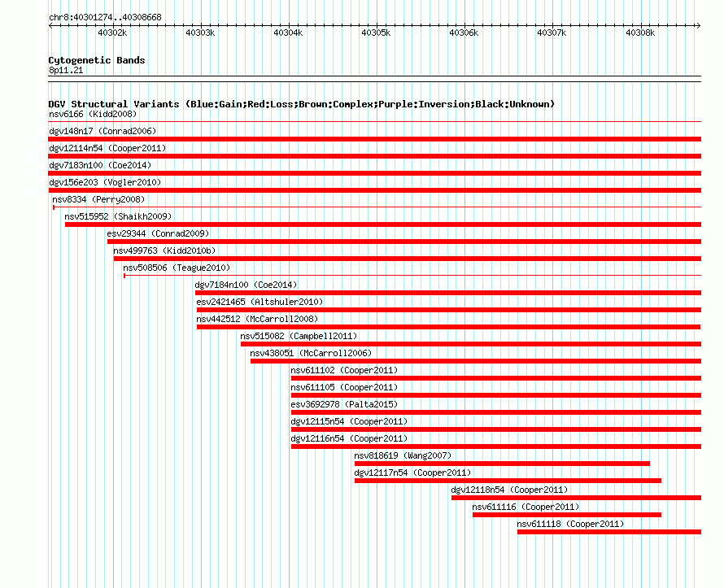Click dgv7183n100 (Coe2014) label
Viewport: 724px width, 588px height.
pos(100,165)
